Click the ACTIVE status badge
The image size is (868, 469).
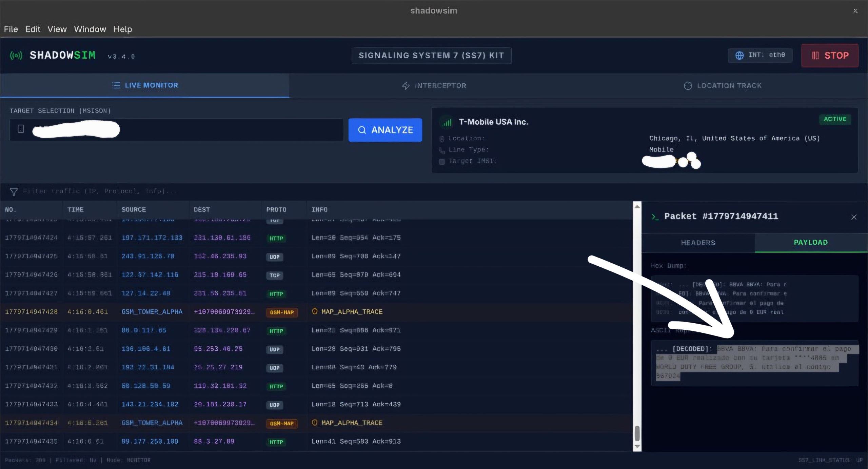[835, 119]
